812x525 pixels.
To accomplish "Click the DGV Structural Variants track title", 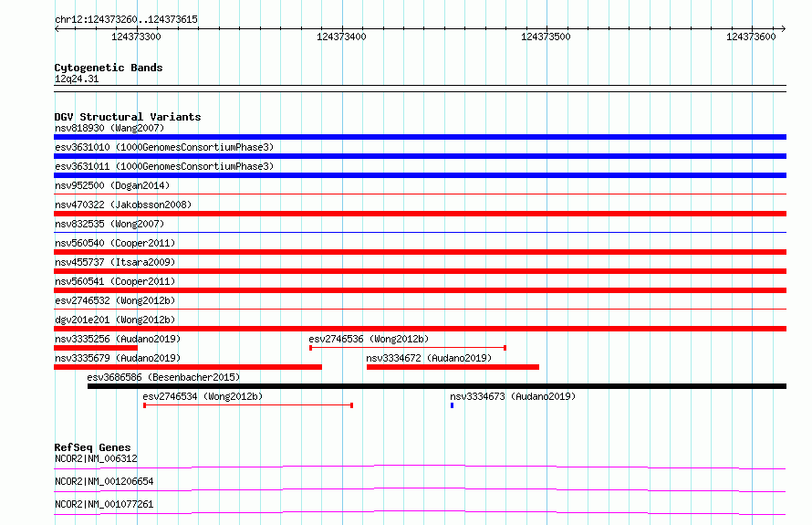I will (128, 117).
